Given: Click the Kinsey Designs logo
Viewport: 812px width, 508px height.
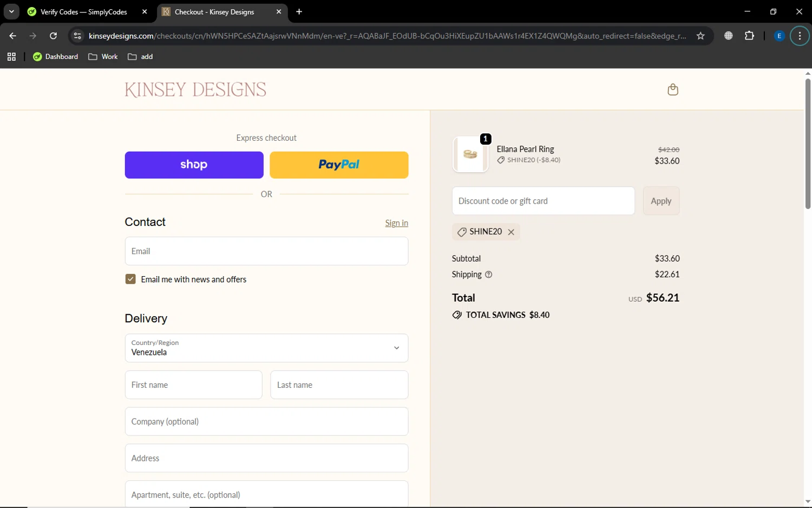Looking at the screenshot, I should (x=195, y=89).
